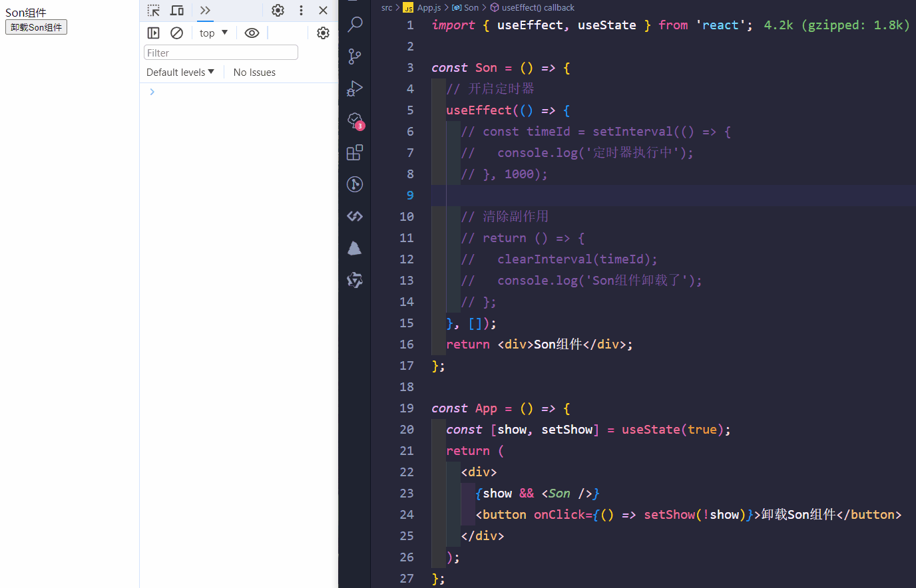Click line number 19 in the gutter
The height and width of the screenshot is (588, 916).
coord(407,408)
